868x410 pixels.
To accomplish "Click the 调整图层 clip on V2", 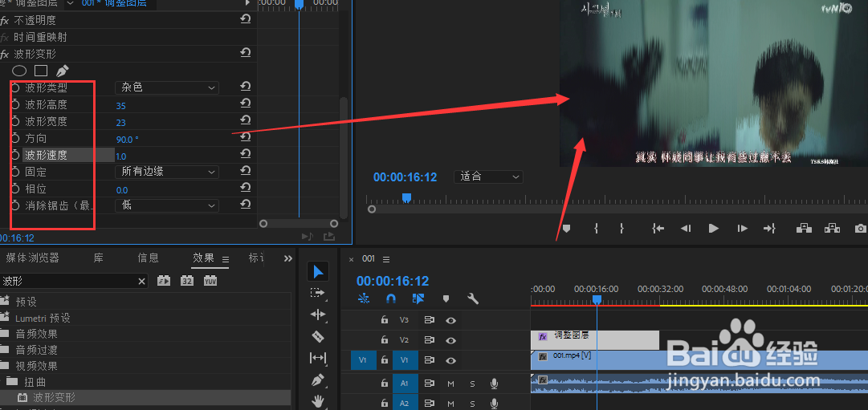I will coord(595,339).
